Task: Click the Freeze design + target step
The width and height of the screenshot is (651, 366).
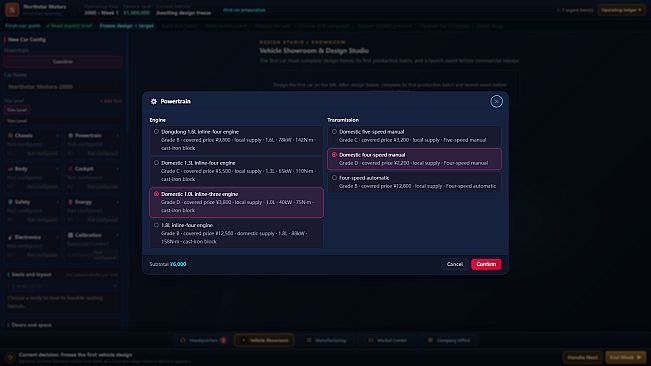Action: pyautogui.click(x=127, y=26)
